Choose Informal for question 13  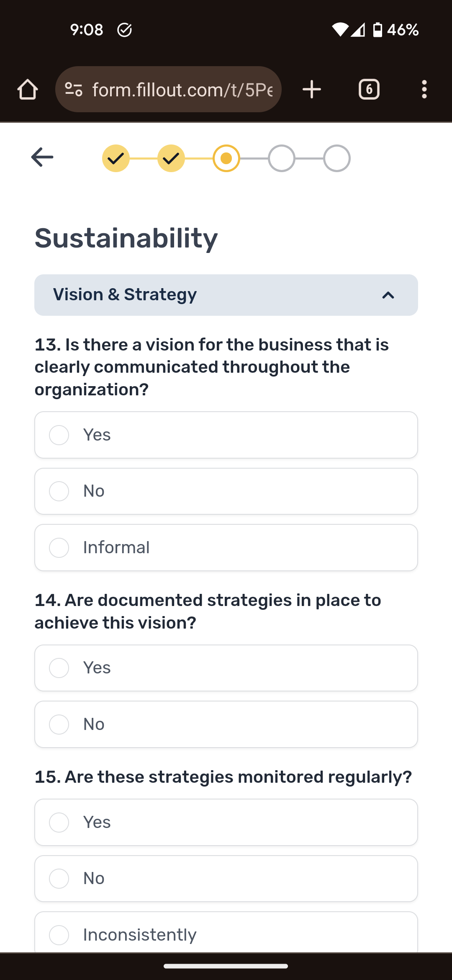tap(226, 547)
